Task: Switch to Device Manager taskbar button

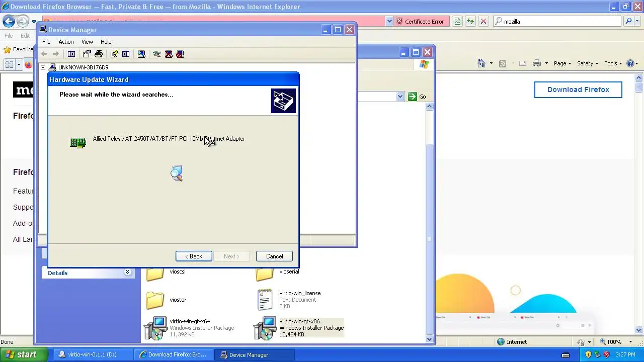Action: 255,354
